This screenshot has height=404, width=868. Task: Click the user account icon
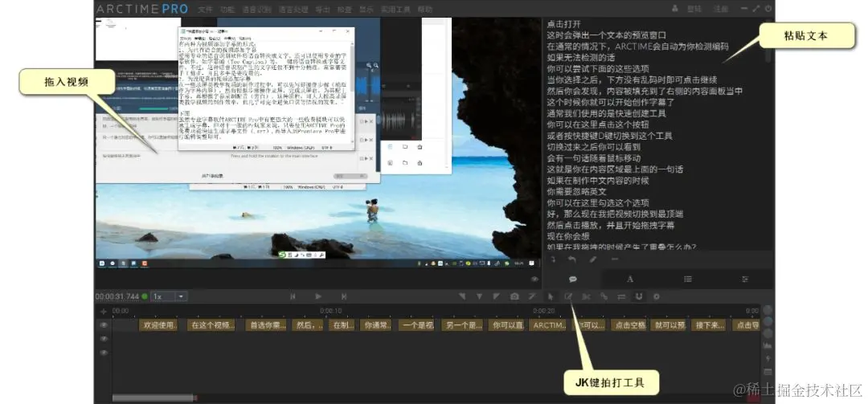coord(675,9)
